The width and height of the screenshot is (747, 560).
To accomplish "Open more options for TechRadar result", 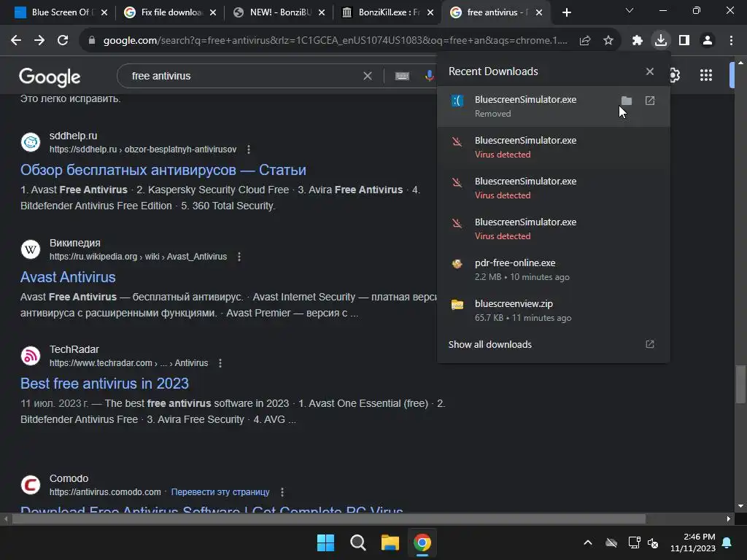I will (220, 363).
